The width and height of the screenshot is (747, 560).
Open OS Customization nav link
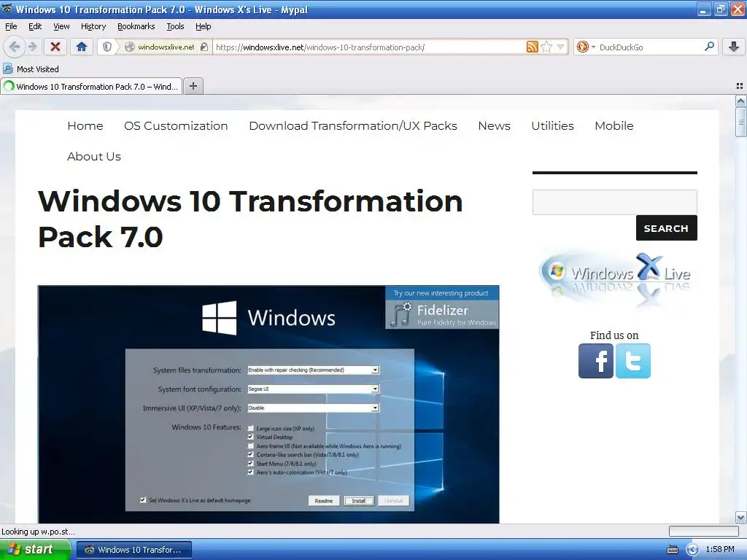click(176, 125)
